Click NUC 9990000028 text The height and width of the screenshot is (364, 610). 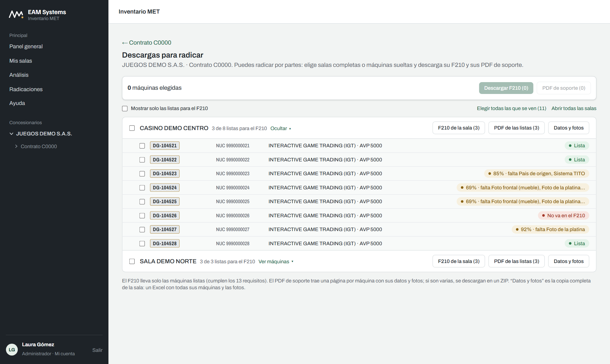(x=233, y=244)
